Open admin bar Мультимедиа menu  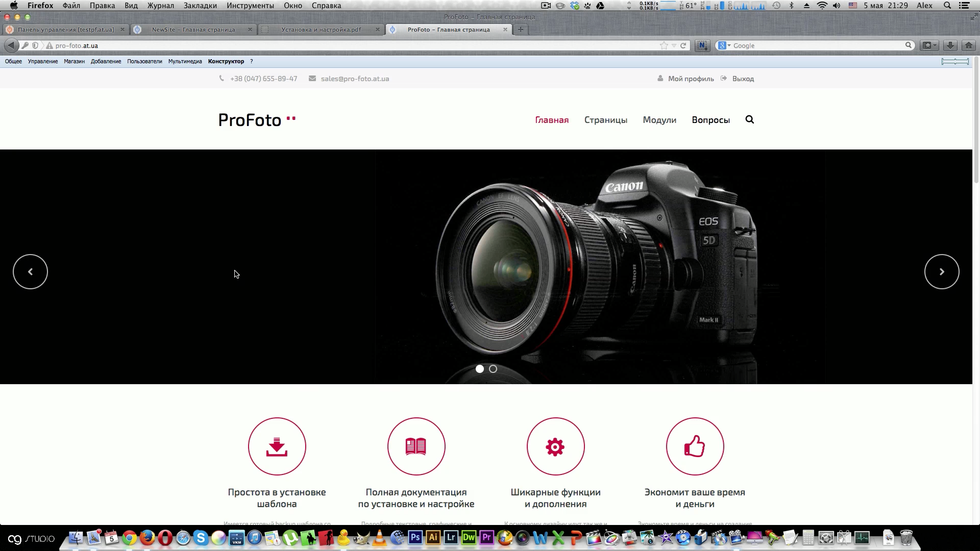(x=185, y=61)
